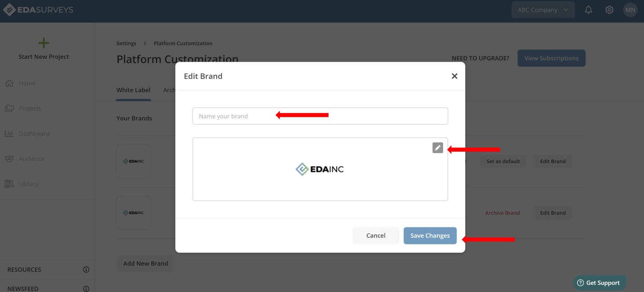Click Cancel in Edit Brand dialog
This screenshot has width=644, height=292.
point(375,236)
